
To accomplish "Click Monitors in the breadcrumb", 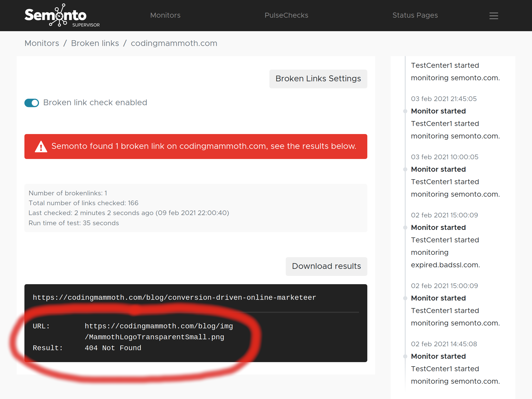I will tap(42, 43).
